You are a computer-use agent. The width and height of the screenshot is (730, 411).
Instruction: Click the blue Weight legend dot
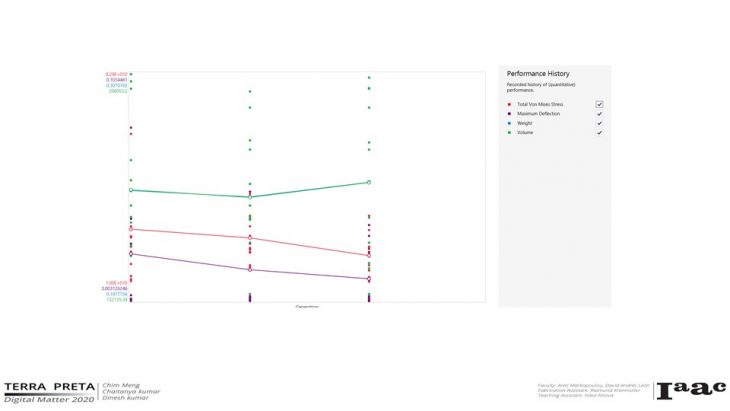click(509, 123)
